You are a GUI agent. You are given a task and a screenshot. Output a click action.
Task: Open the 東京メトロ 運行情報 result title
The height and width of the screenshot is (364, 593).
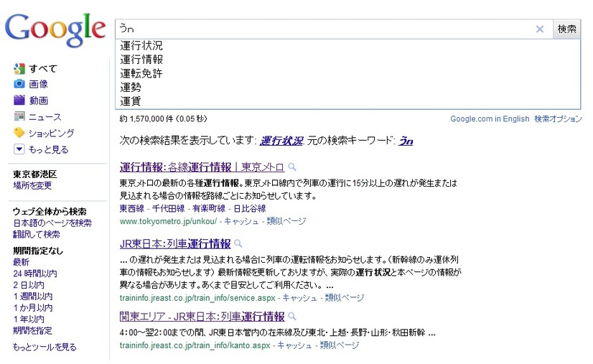click(202, 167)
